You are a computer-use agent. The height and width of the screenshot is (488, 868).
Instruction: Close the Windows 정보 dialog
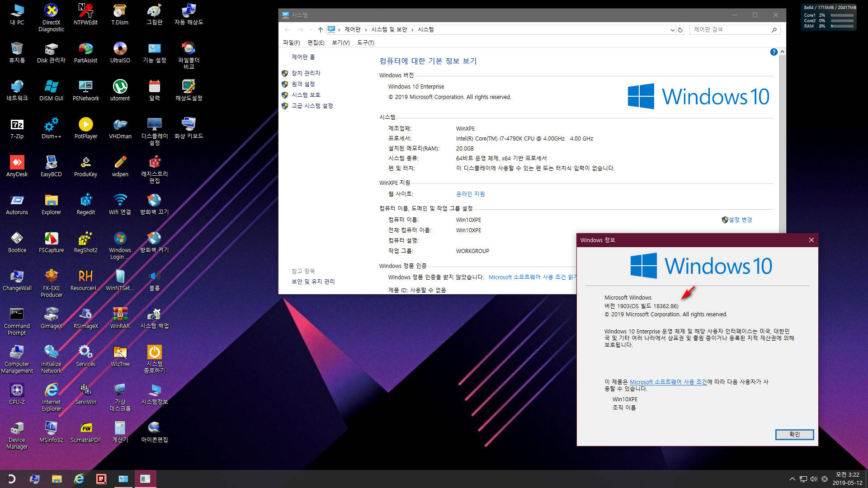(811, 240)
